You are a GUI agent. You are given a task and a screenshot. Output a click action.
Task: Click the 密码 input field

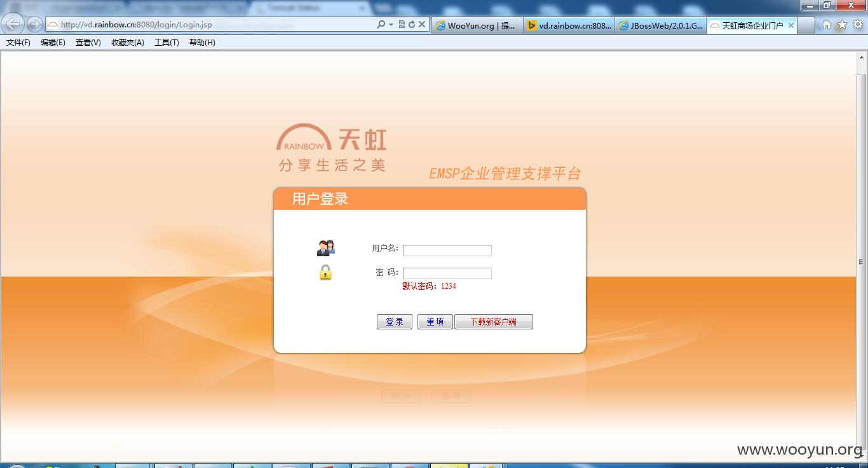point(447,273)
